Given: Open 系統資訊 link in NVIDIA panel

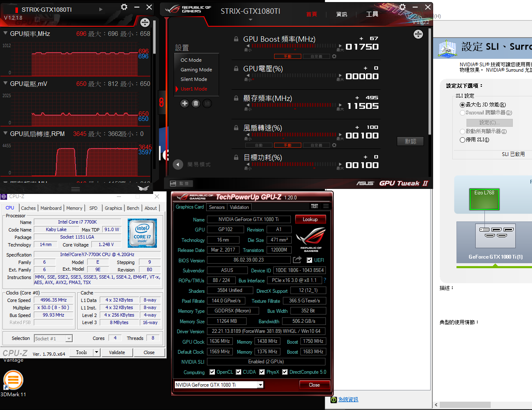Looking at the screenshot, I should tap(348, 400).
